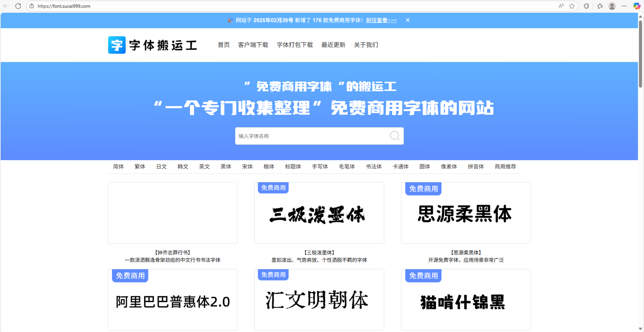
Task: Click the blue 字 site logo
Action: pyautogui.click(x=117, y=45)
